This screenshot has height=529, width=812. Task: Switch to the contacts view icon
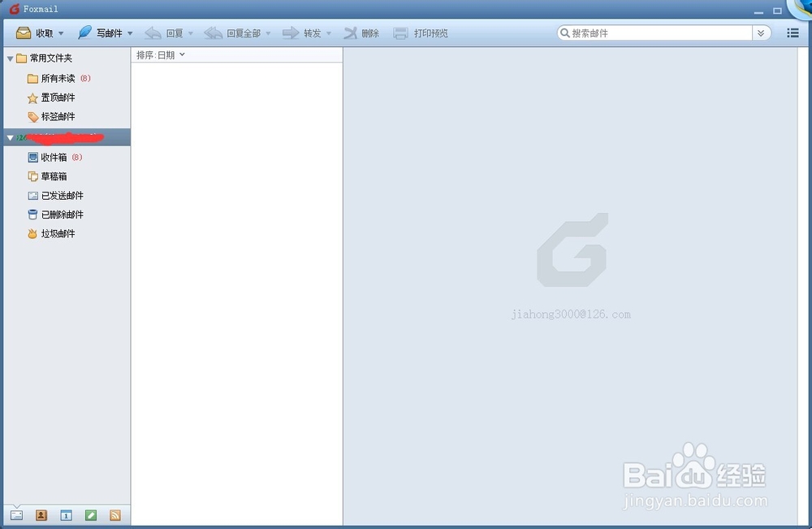[41, 515]
